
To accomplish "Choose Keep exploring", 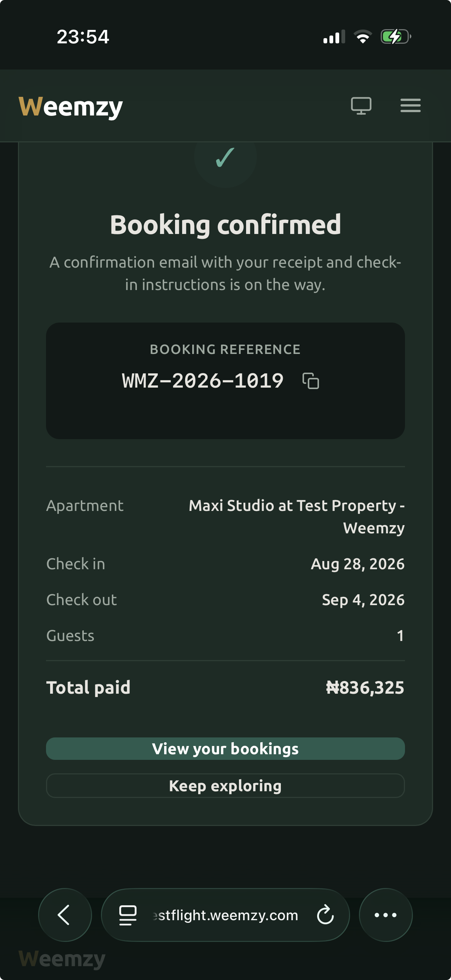I will click(x=225, y=786).
